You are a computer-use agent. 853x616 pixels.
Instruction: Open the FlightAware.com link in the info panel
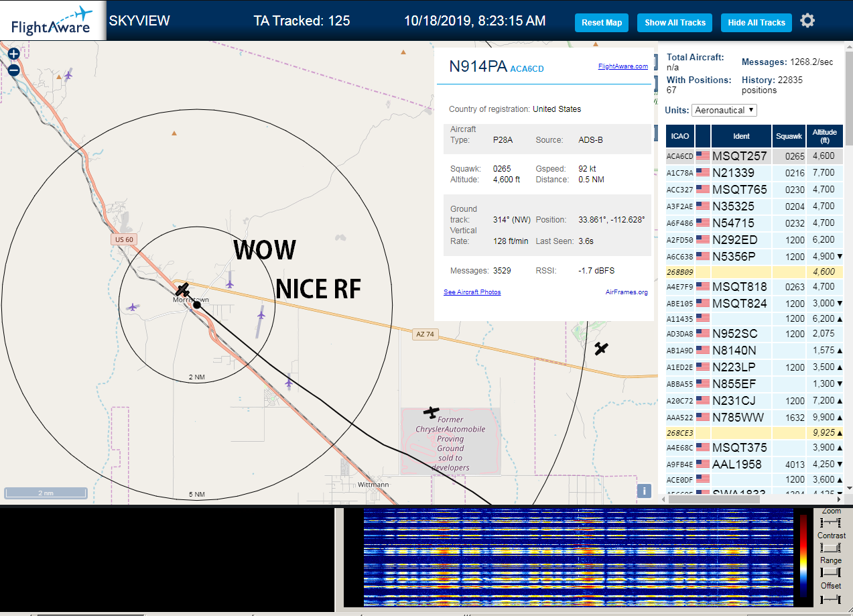[x=623, y=66]
